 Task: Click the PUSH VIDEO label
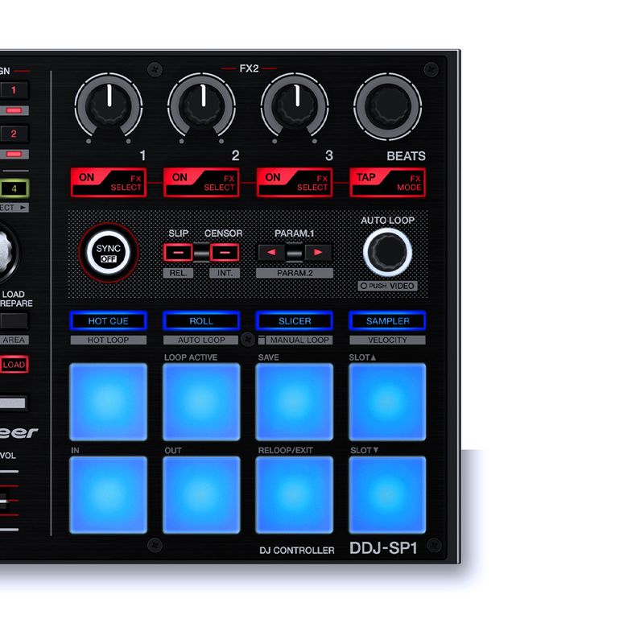(388, 286)
